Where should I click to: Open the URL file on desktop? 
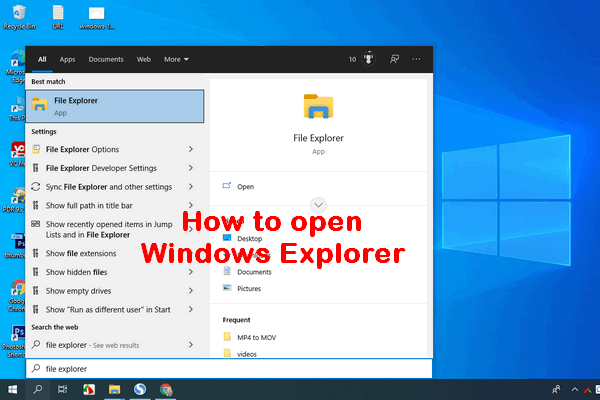coord(58,17)
